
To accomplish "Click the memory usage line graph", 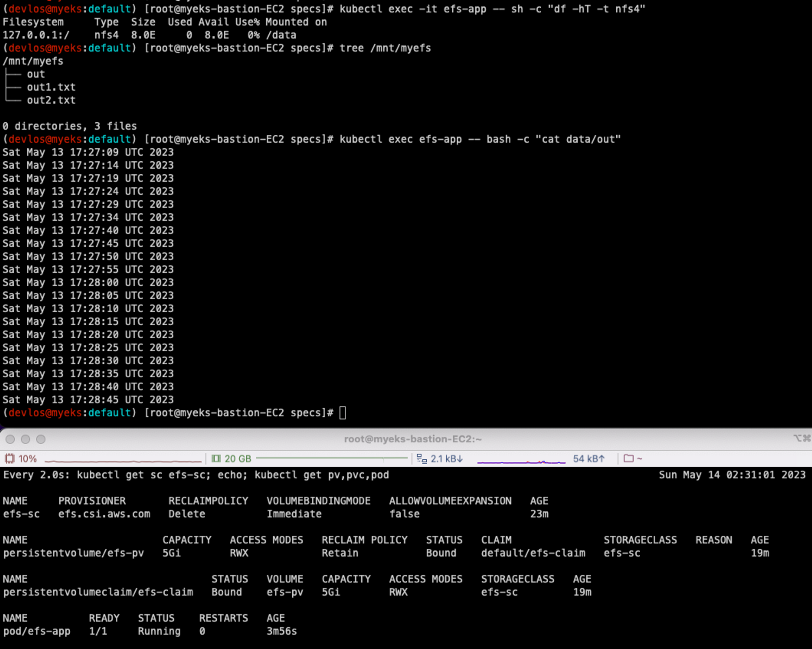I will [331, 458].
